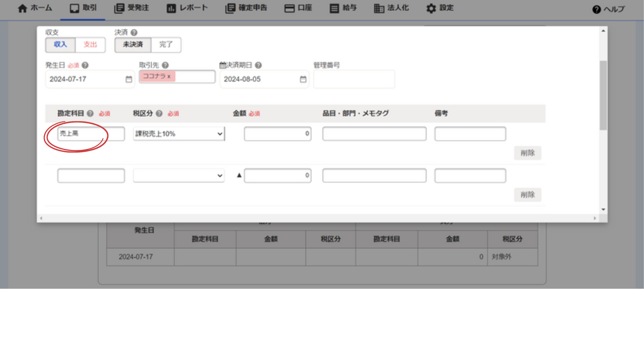Click the help icon next to 決済
Image resolution: width=644 pixels, height=362 pixels.
(x=134, y=32)
